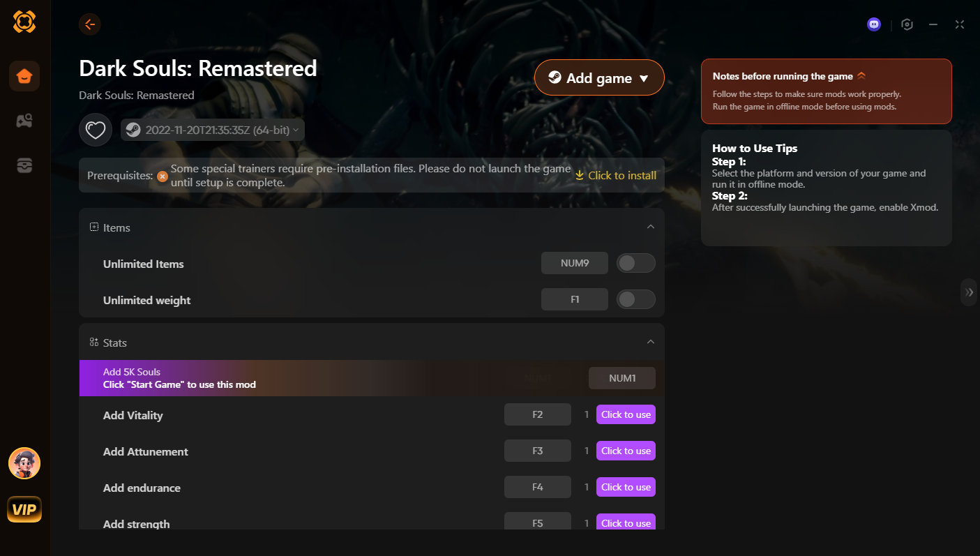This screenshot has height=556, width=980.
Task: Change the NUM9 hotkey for Unlimited Items
Action: [575, 263]
